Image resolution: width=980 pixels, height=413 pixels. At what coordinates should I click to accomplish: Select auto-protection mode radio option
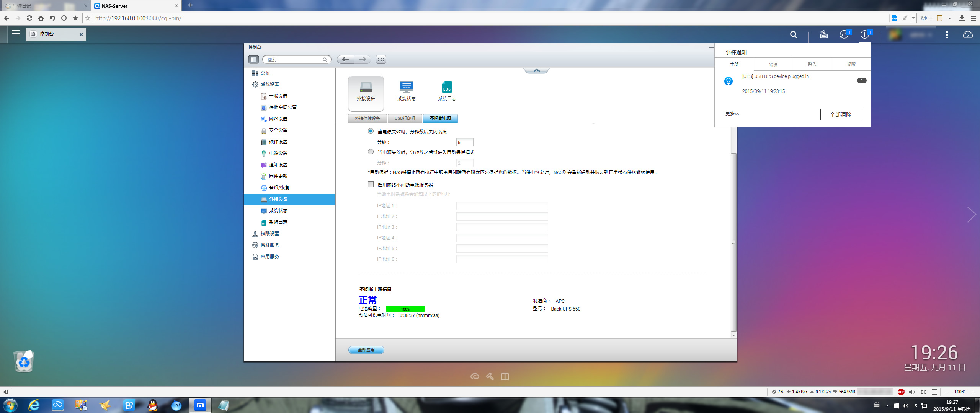click(371, 152)
